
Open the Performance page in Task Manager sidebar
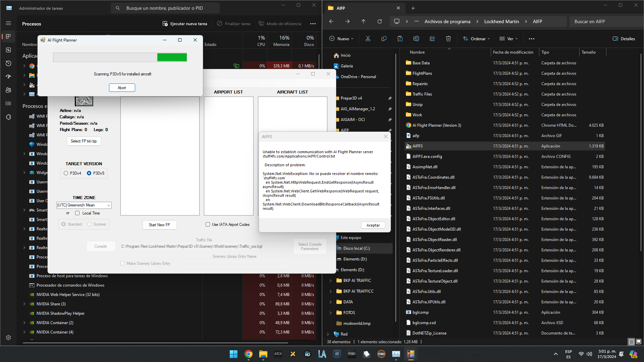(x=8, y=50)
